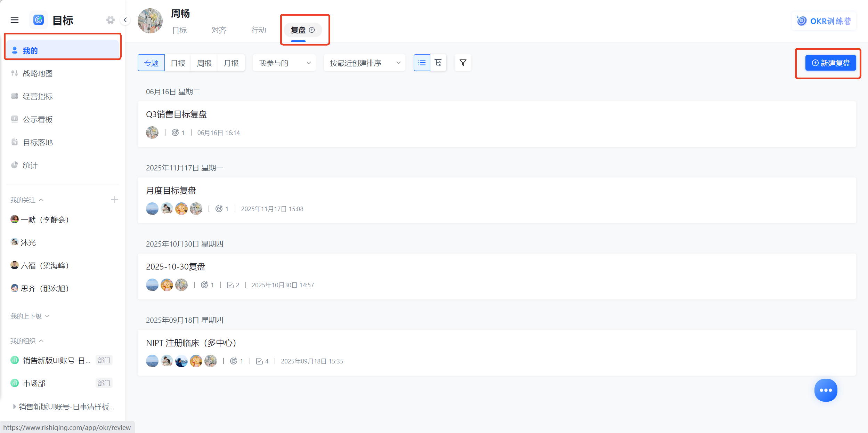Select the 周报 filter segment
Viewport: 868px width, 433px height.
coord(204,63)
